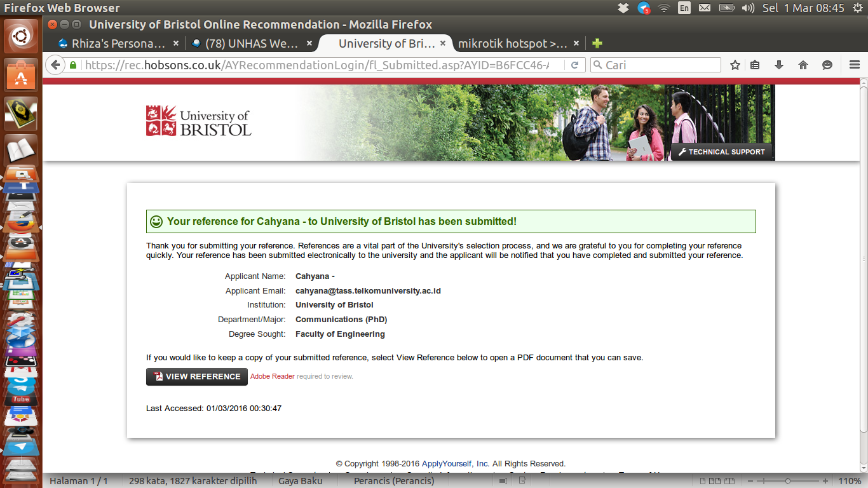Click the Last Accessed timestamp text
868x488 pixels.
click(214, 408)
